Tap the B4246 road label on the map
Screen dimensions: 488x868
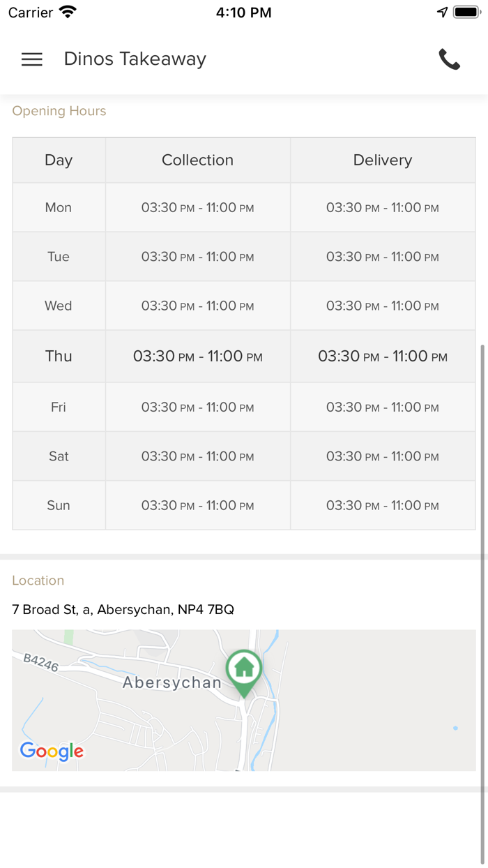click(x=41, y=662)
